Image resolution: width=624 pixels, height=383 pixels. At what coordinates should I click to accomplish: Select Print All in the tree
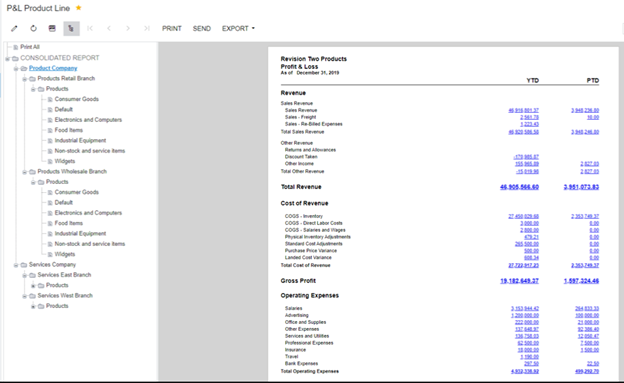(x=30, y=47)
